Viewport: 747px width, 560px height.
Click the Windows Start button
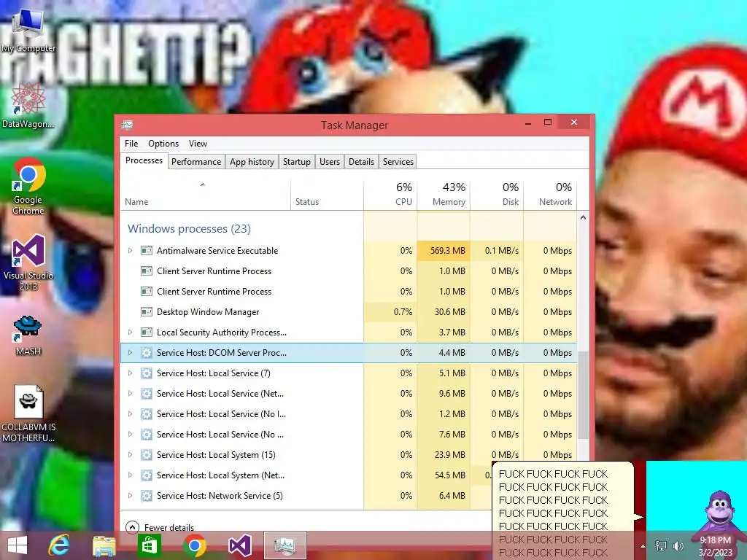pyautogui.click(x=18, y=545)
